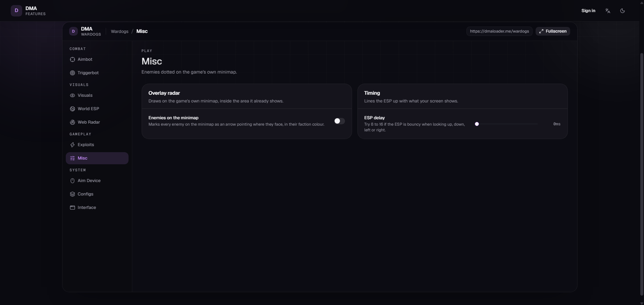Screen dimensions: 644x305
Task: Go to the World ESP label
Action: pyautogui.click(x=88, y=109)
